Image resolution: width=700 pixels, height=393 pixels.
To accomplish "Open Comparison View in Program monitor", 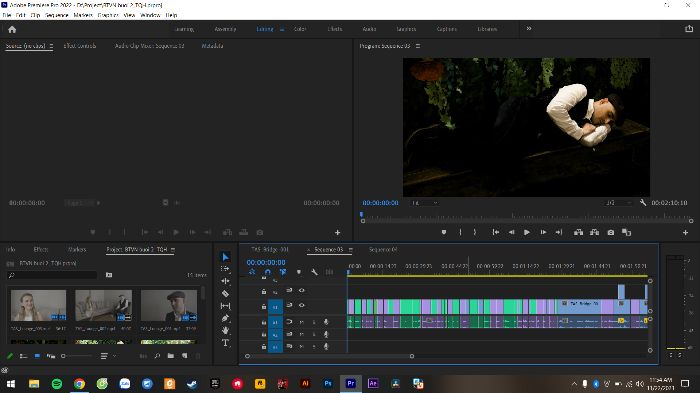I will 627,232.
